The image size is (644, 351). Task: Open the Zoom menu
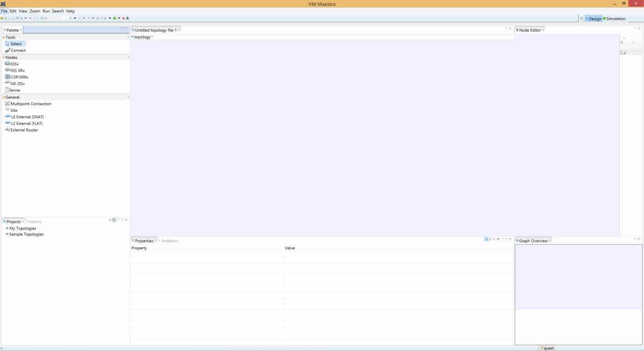tap(35, 11)
